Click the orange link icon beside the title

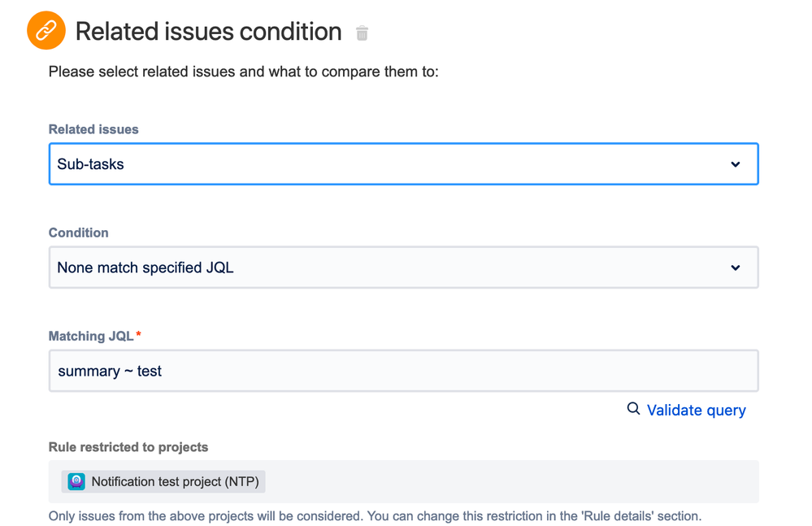coord(46,32)
